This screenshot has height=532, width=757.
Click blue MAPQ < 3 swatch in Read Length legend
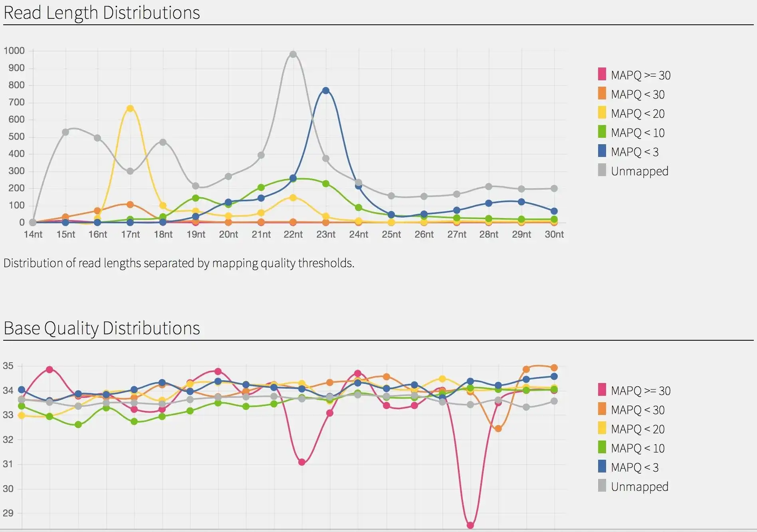point(602,151)
